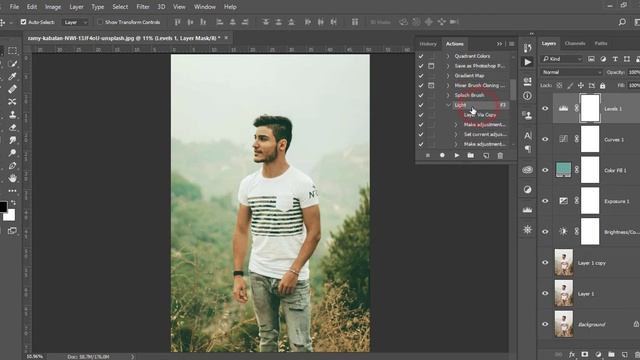Switch to the Channels tab

[575, 43]
